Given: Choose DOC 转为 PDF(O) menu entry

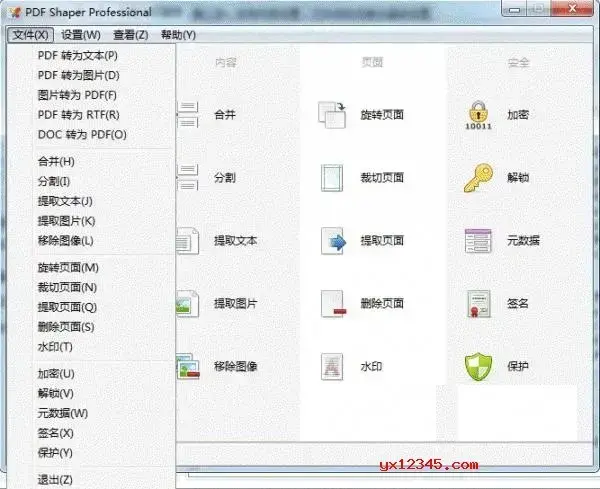Looking at the screenshot, I should 82,135.
